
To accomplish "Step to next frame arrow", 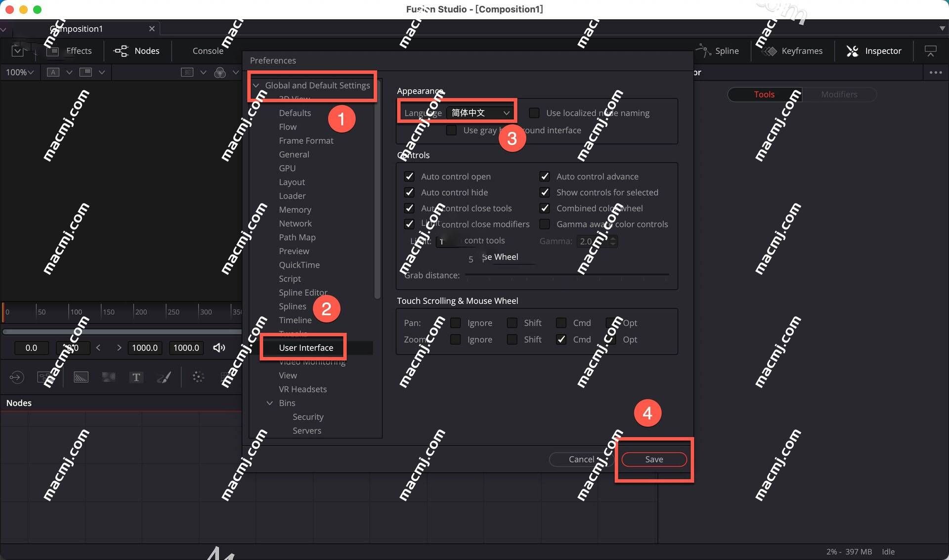I will click(119, 348).
